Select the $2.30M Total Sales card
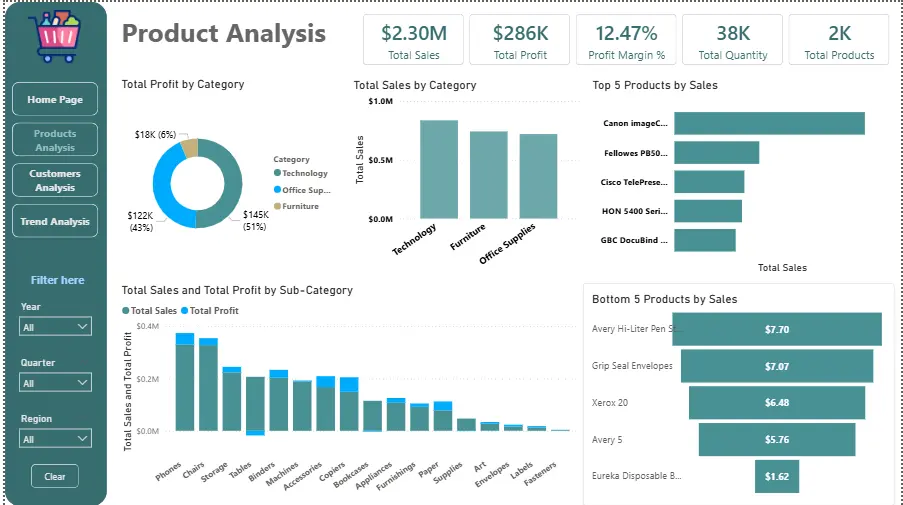This screenshot has width=903, height=505. click(x=413, y=40)
